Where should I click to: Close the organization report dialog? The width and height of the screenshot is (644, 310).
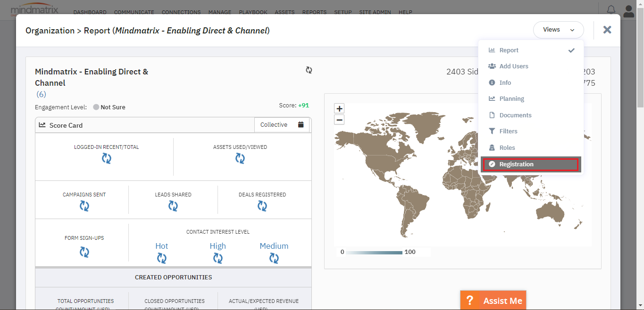[x=607, y=30]
